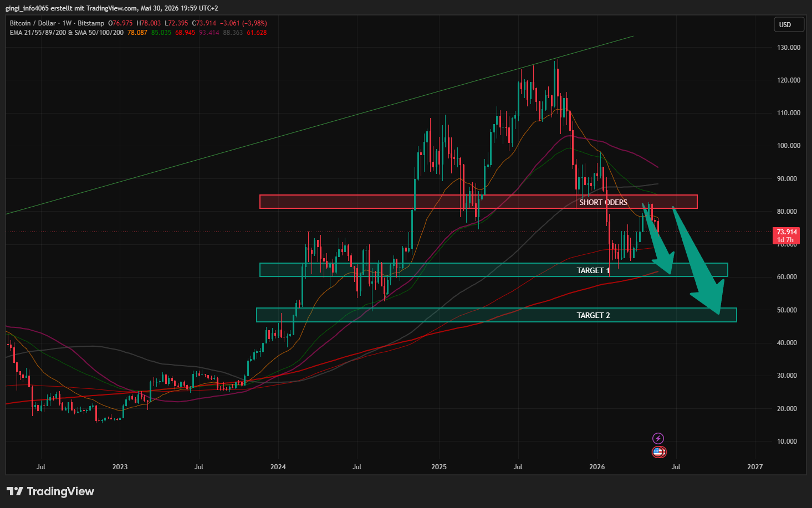The image size is (812, 508).
Task: Click the orange 78.087 EMA value
Action: [x=137, y=33]
